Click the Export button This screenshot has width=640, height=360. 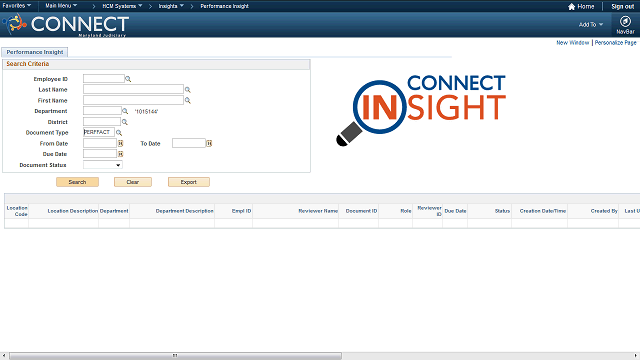point(189,182)
